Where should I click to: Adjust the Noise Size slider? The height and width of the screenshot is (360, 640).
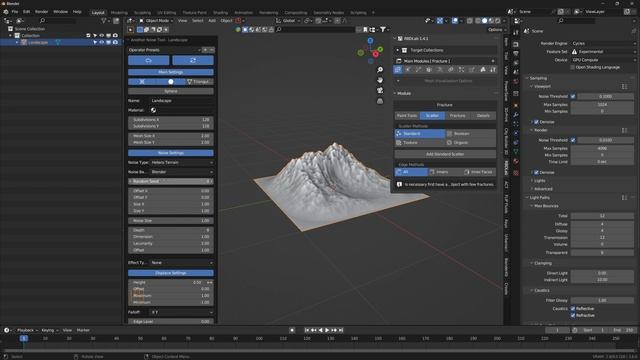point(171,220)
